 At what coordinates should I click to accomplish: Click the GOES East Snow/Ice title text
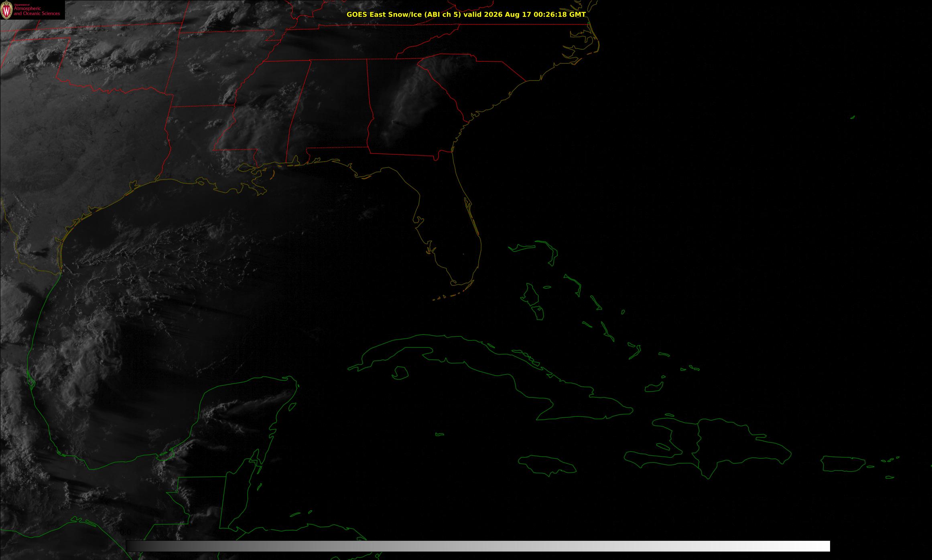404,14
